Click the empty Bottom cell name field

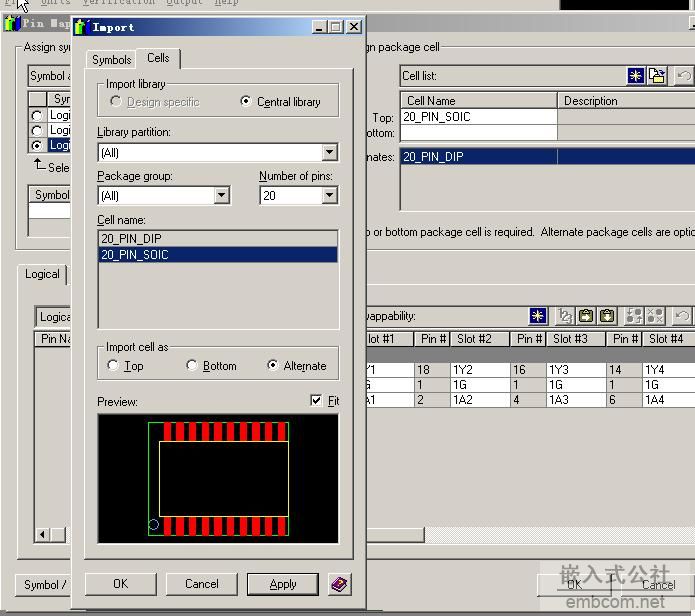479,133
